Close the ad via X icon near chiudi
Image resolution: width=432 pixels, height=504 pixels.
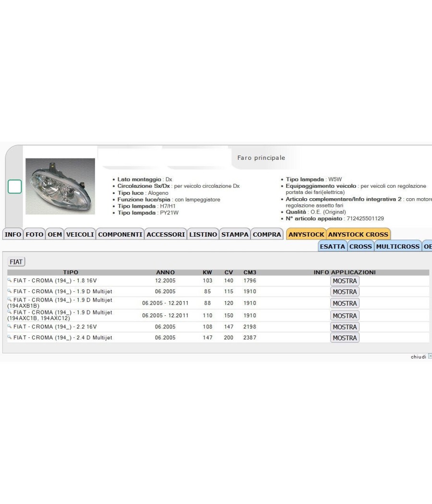click(430, 356)
